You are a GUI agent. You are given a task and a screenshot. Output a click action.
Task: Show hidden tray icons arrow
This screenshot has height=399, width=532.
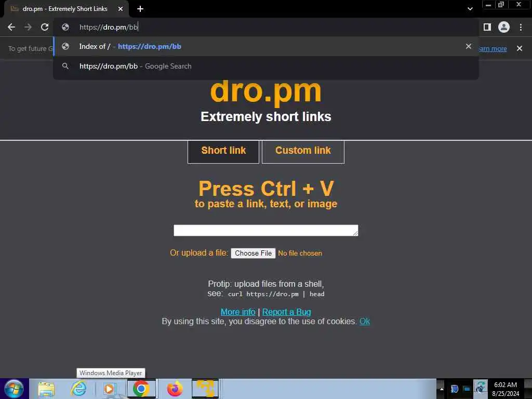click(442, 389)
